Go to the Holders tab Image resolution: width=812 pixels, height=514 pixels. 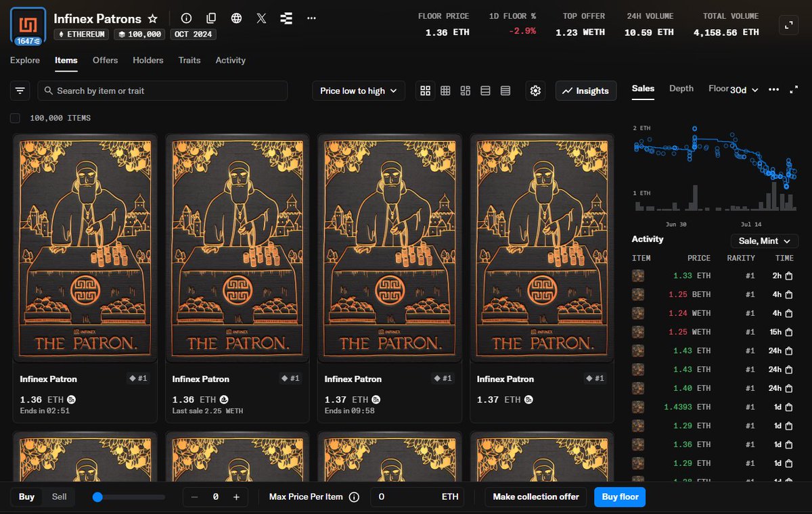tap(148, 60)
